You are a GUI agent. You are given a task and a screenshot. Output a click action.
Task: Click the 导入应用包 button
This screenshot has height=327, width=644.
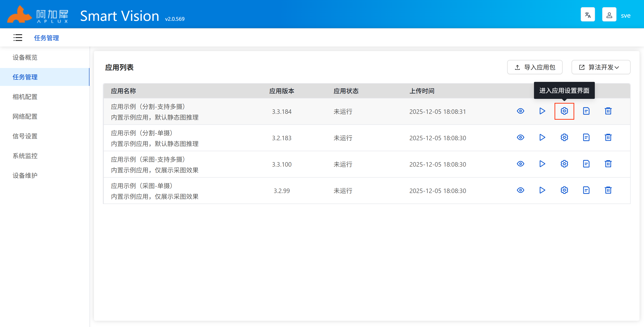coord(534,67)
